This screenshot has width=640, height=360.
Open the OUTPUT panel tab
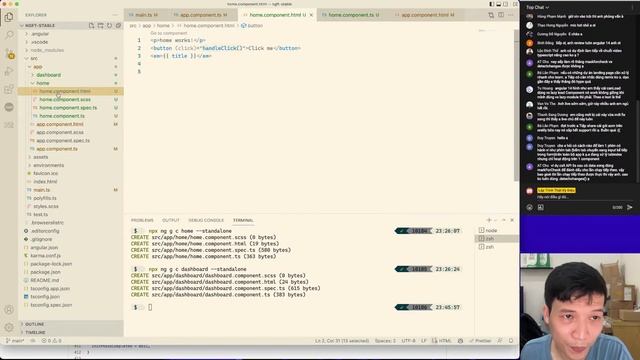(171, 220)
